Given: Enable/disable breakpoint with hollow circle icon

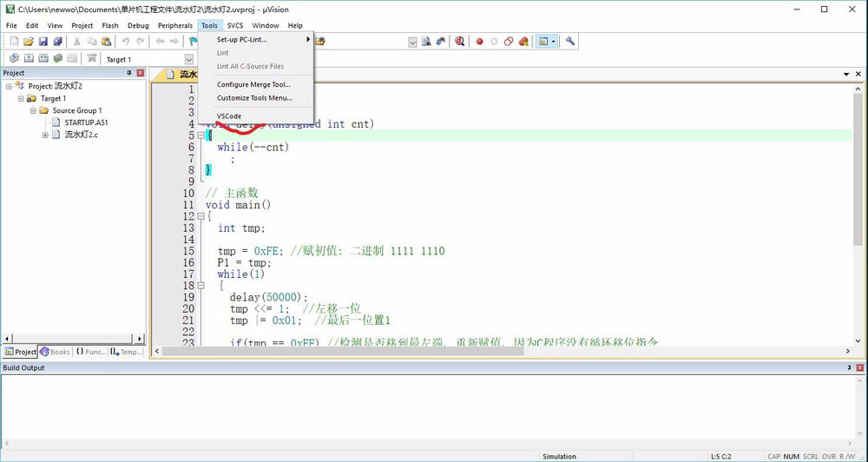Looking at the screenshot, I should (x=495, y=42).
